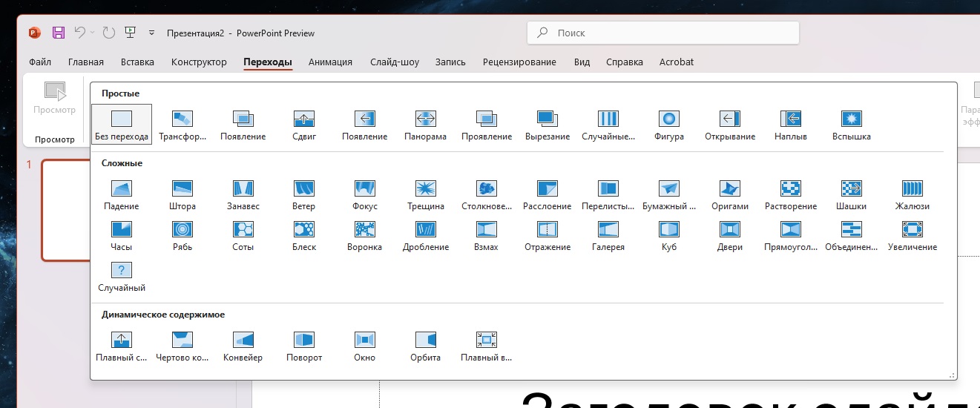
Task: Apply the Наплыв transition
Action: [x=791, y=124]
